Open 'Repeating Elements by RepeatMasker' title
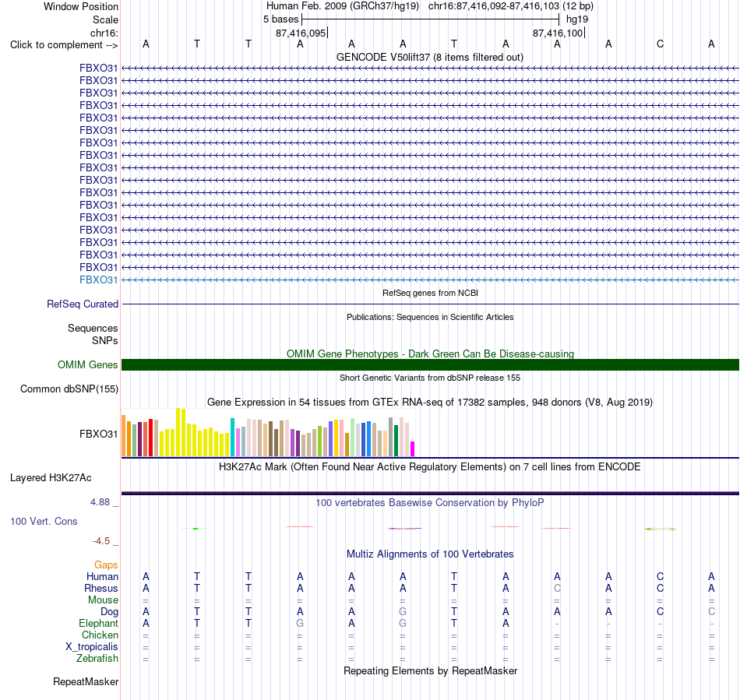This screenshot has height=700, width=740. click(x=431, y=670)
